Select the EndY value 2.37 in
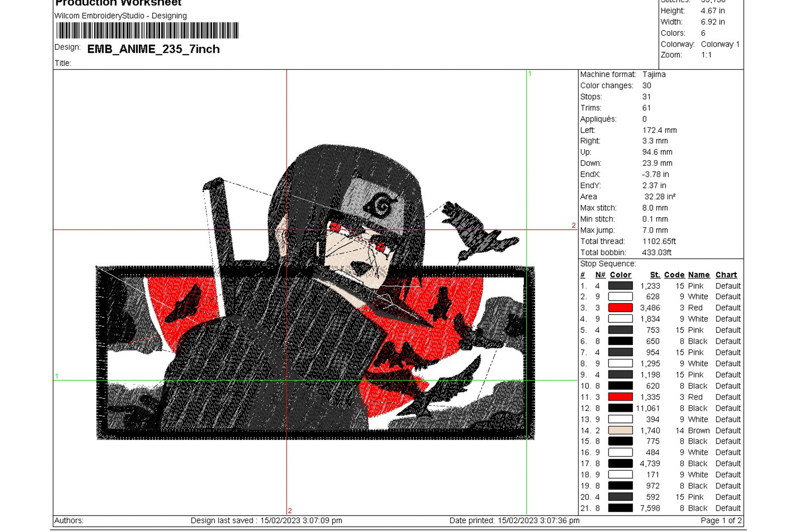The height and width of the screenshot is (532, 799). (654, 186)
